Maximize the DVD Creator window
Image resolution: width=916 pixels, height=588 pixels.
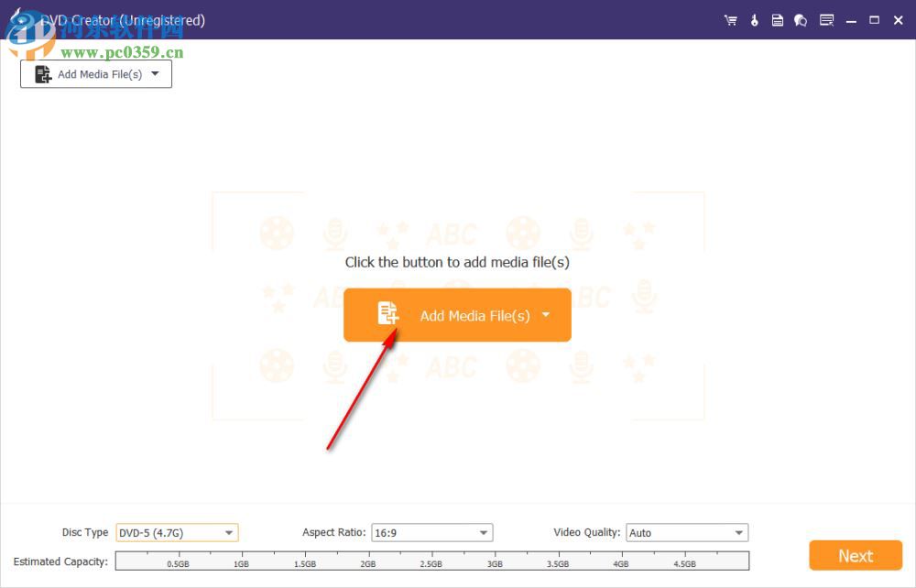tap(875, 20)
